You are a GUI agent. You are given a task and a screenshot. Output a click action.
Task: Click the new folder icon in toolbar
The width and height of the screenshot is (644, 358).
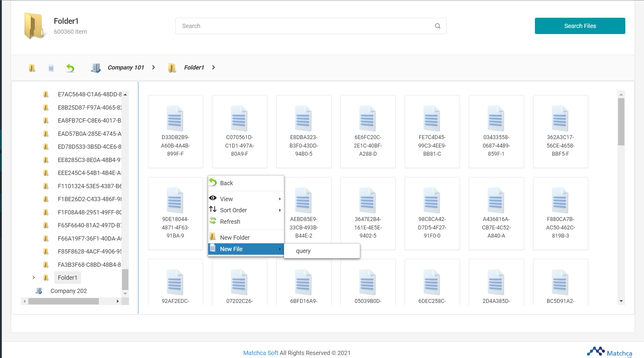click(x=32, y=68)
